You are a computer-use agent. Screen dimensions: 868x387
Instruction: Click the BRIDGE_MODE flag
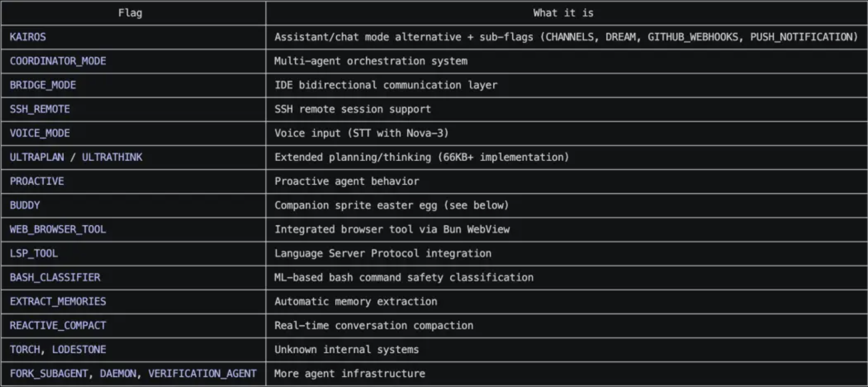point(43,85)
